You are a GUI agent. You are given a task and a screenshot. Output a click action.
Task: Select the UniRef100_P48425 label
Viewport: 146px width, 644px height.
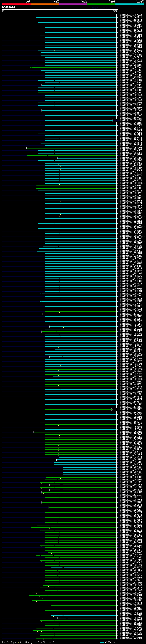pos(131,613)
